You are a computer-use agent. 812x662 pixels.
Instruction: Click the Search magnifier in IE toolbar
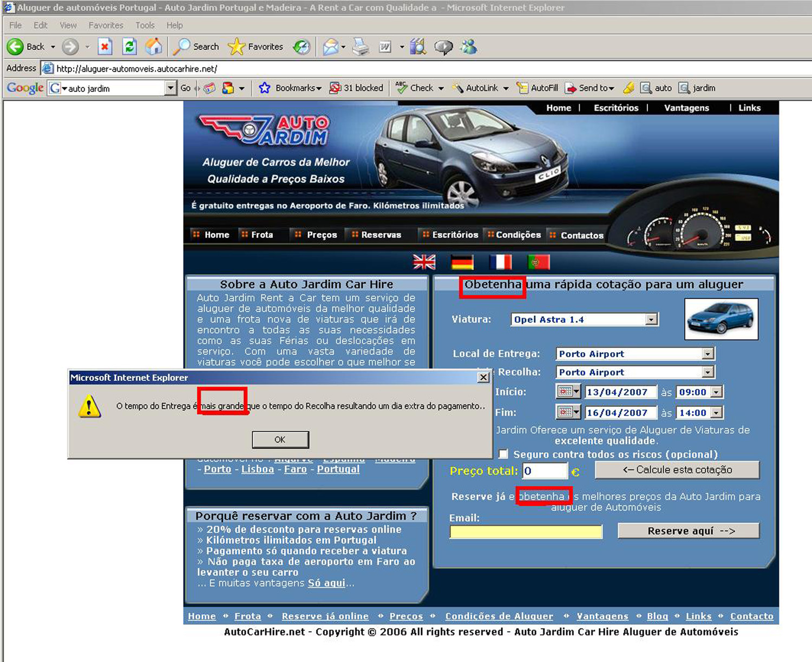[181, 47]
